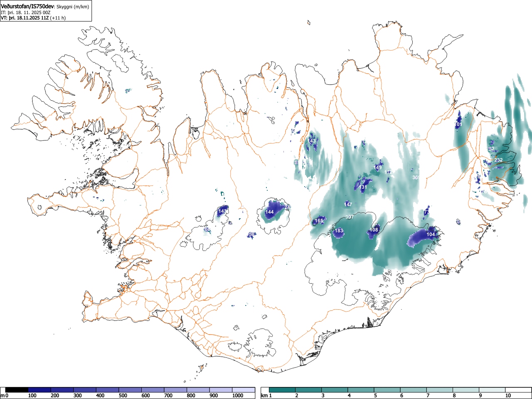
Task: Click the 7 tick on the km scale
Action: [428, 396]
